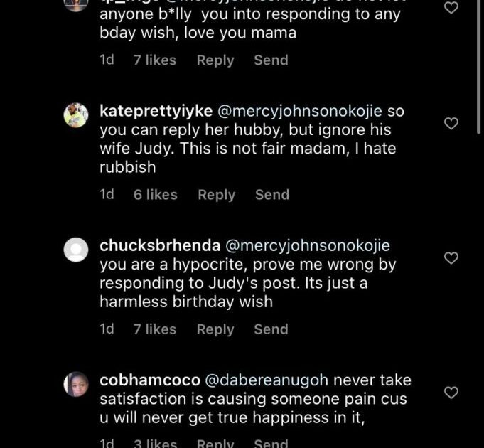The image size is (484, 448).
Task: Like cobhamcoco's comment using the heart icon
Action: pos(451,393)
